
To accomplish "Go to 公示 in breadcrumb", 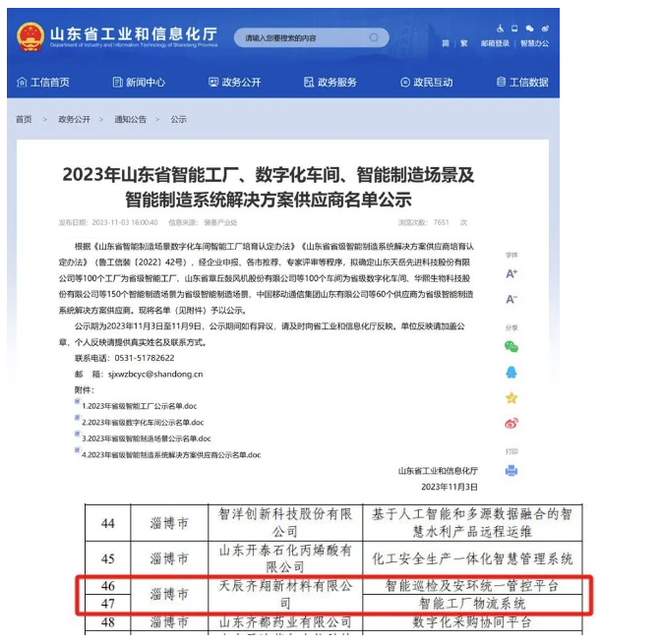I will [x=178, y=119].
